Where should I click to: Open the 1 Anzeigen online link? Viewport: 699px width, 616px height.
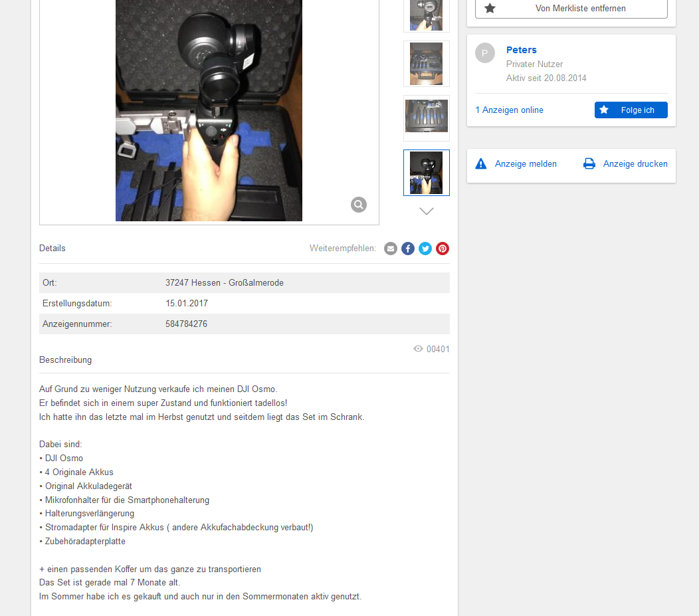pyautogui.click(x=509, y=110)
